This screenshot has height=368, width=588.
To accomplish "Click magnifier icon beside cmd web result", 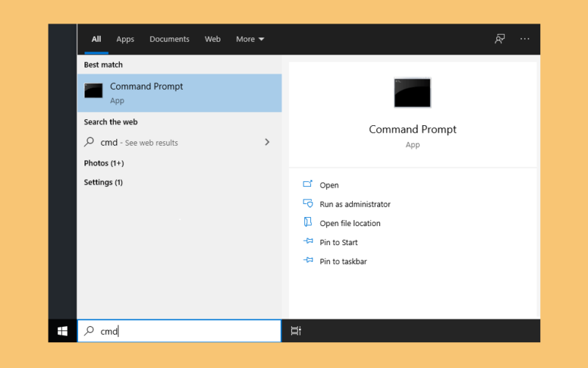I will coord(89,142).
